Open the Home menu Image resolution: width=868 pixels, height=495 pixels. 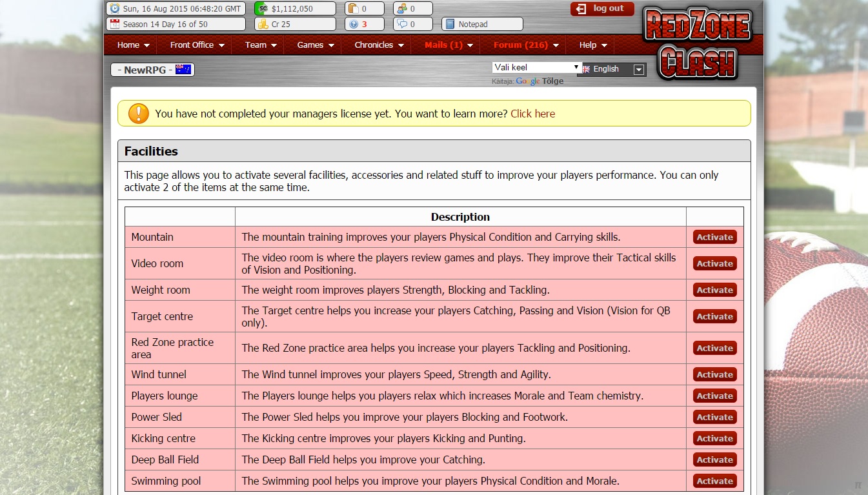click(134, 45)
